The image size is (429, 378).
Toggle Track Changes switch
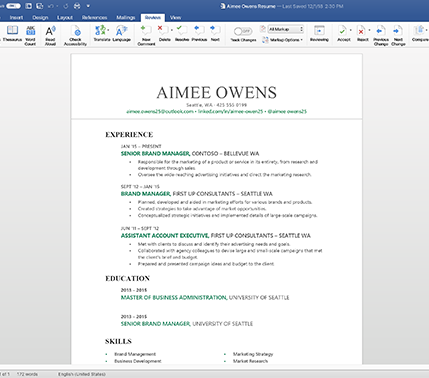tap(243, 31)
